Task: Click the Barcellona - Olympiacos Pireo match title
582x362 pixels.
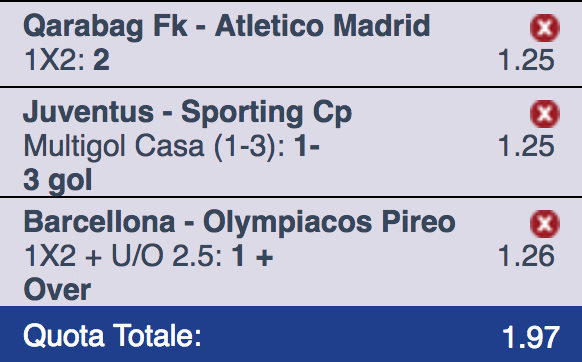Action: click(x=239, y=223)
